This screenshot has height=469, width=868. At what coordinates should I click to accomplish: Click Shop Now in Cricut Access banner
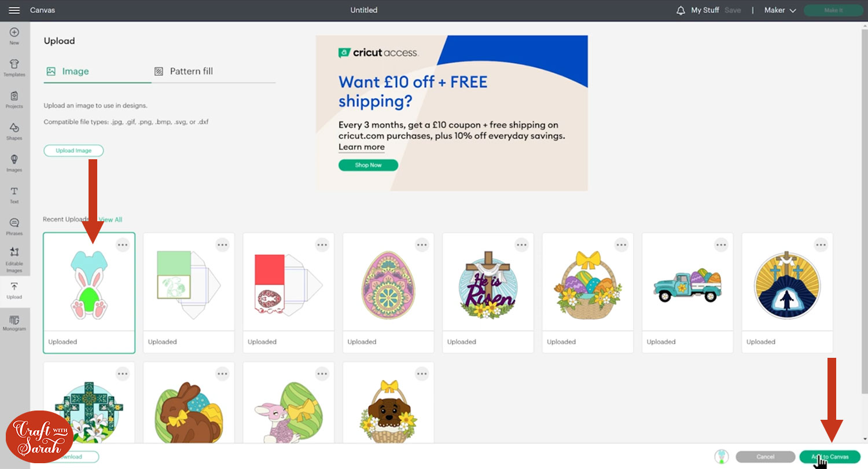click(369, 165)
